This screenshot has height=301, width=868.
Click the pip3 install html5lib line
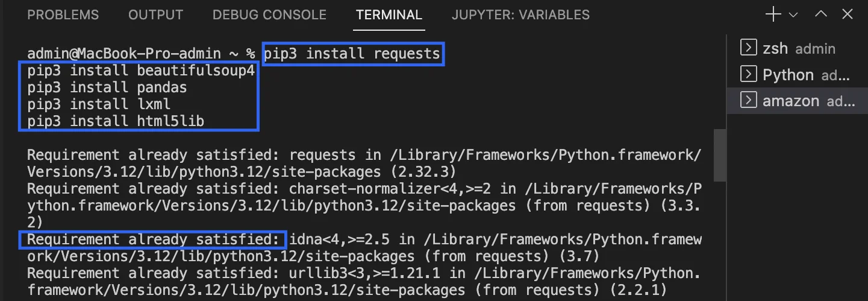pos(116,121)
